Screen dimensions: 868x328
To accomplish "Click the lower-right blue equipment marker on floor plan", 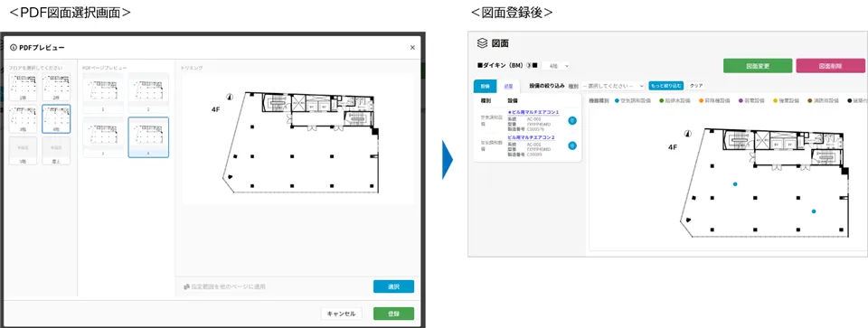I will click(x=814, y=211).
